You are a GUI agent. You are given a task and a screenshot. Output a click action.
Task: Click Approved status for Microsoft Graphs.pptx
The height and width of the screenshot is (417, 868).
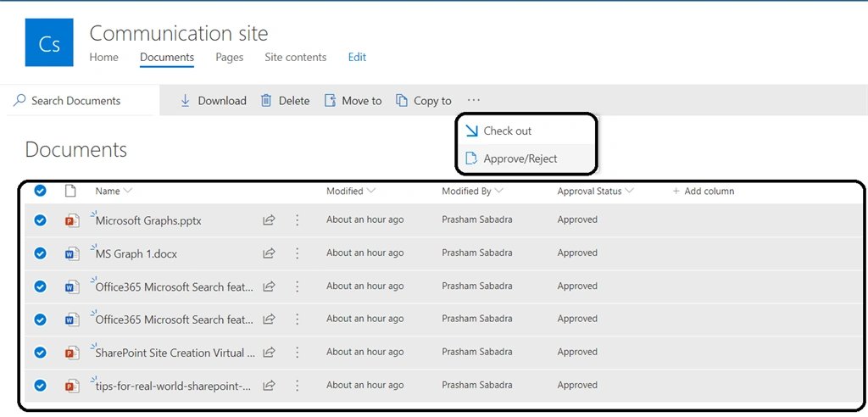pos(577,220)
